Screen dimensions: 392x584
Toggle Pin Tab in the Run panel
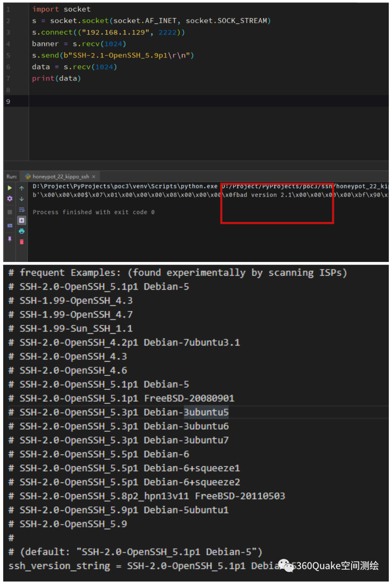pos(10,239)
